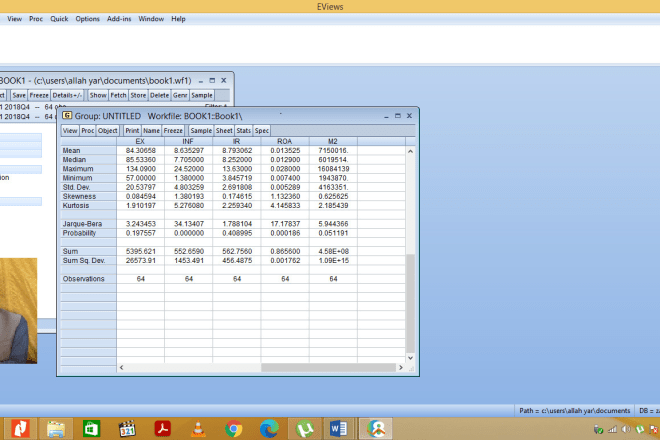This screenshot has height=440, width=660.
Task: Click the Std. Dev. row label
Action: pos(88,187)
